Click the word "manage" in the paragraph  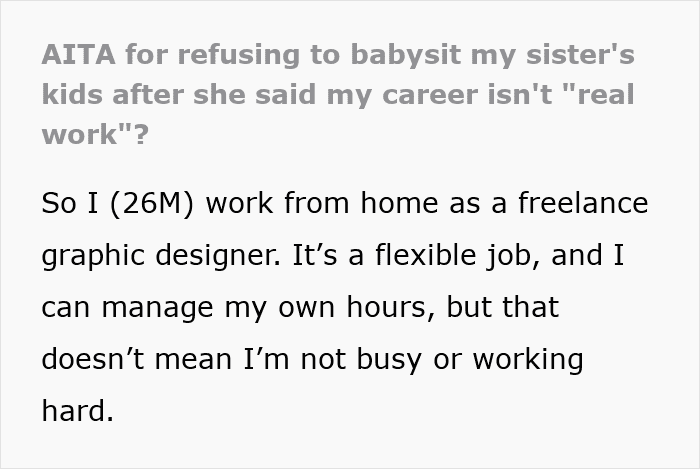click(x=157, y=308)
